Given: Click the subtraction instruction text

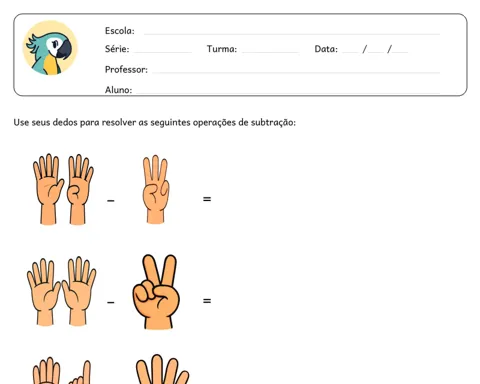Looking at the screenshot, I should (155, 123).
